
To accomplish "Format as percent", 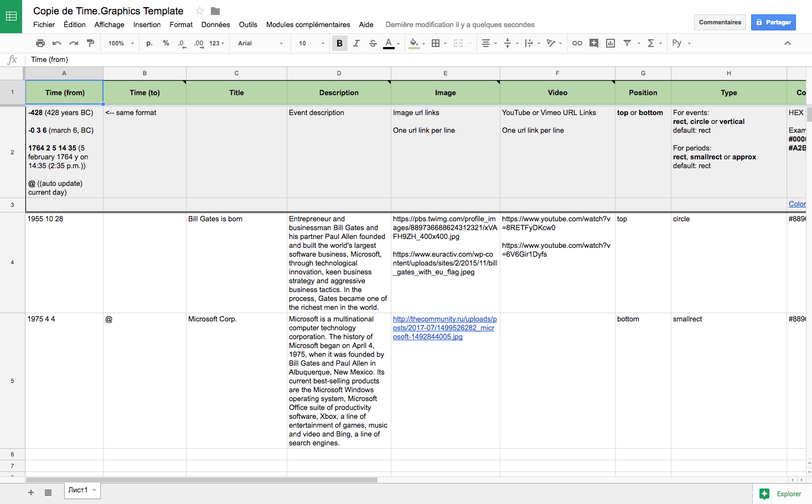I will [166, 43].
